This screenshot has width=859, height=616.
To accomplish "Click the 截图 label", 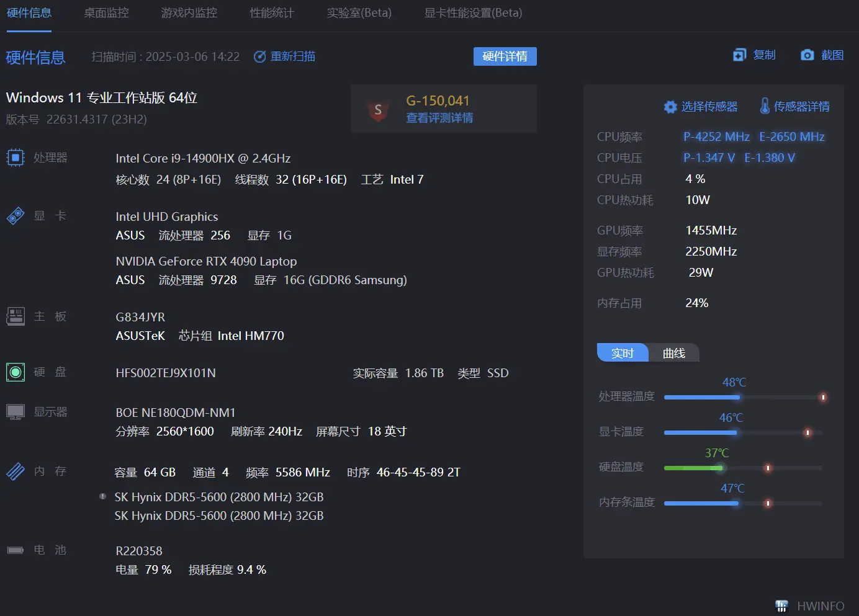I will coord(832,55).
